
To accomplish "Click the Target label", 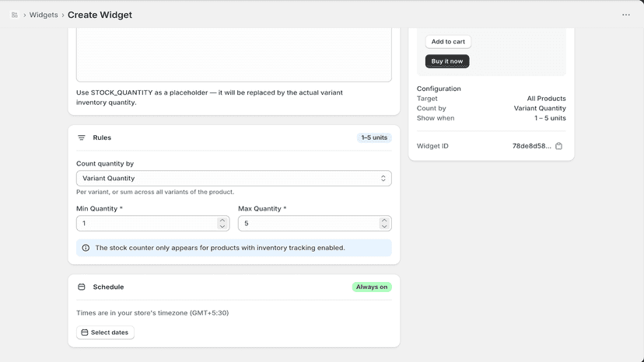I will pyautogui.click(x=427, y=99).
